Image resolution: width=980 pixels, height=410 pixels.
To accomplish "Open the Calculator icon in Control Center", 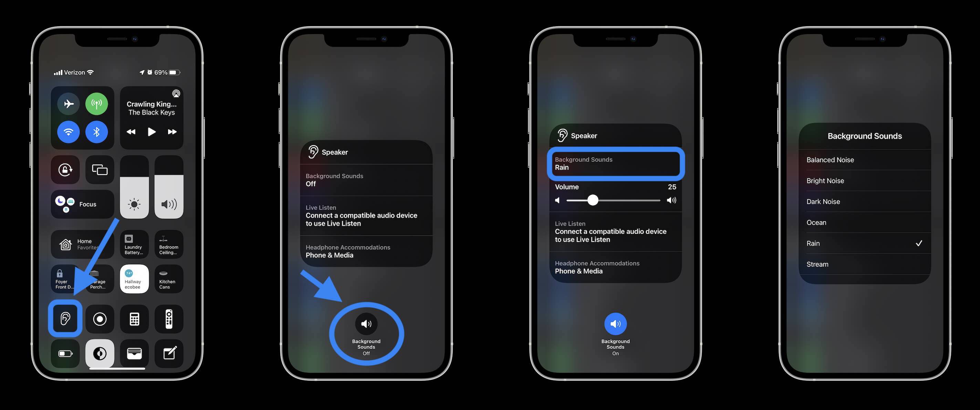I will tap(134, 317).
